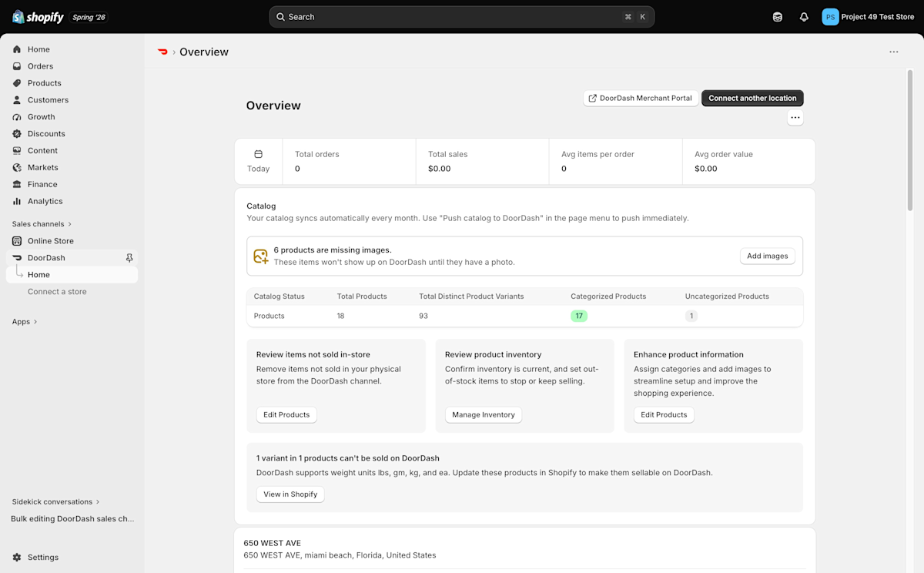The height and width of the screenshot is (573, 924).
Task: Click the missing images icon
Action: click(x=261, y=256)
